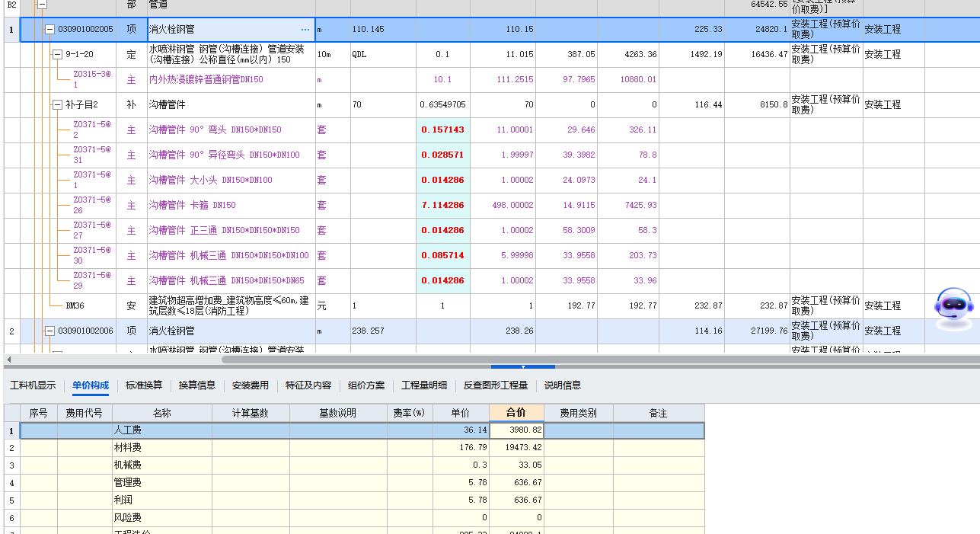Open the 标准换算 tab
Image resolution: width=980 pixels, height=534 pixels.
pos(144,385)
